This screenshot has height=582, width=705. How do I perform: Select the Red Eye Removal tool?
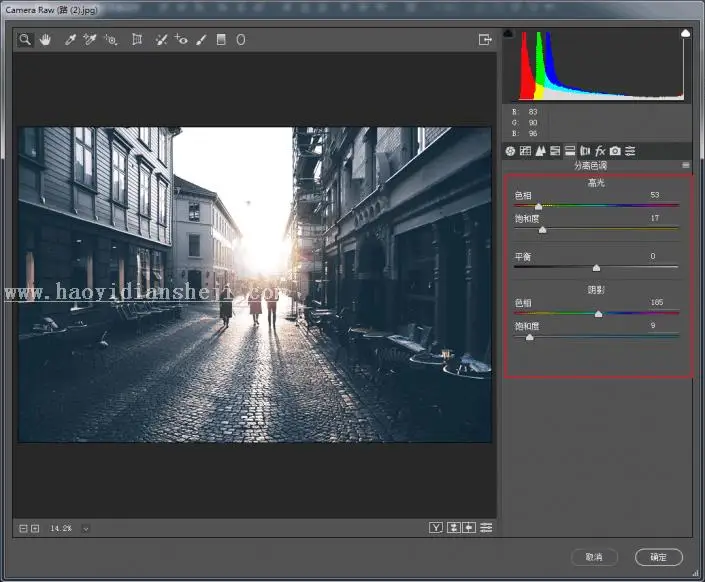[x=181, y=40]
